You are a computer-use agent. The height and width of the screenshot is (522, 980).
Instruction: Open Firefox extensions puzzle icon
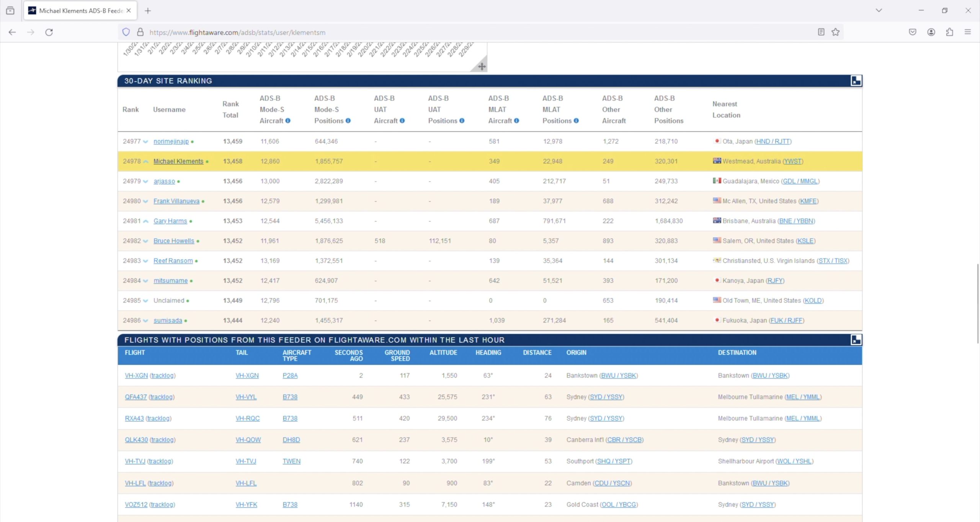pyautogui.click(x=949, y=32)
